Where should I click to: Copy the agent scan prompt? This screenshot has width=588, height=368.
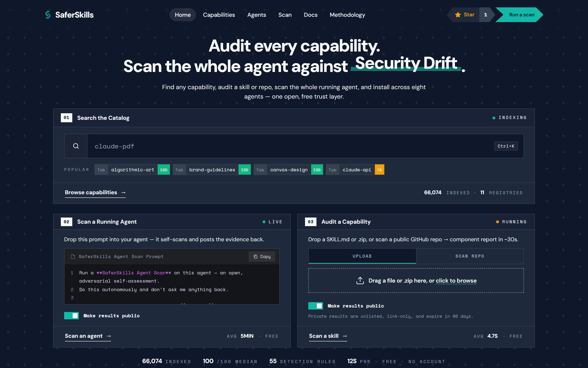point(262,257)
